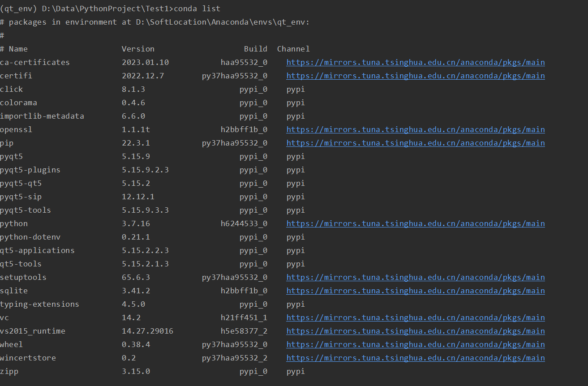
Task: Click version '5.15.2.1.3' of qt5-tools
Action: 145,264
